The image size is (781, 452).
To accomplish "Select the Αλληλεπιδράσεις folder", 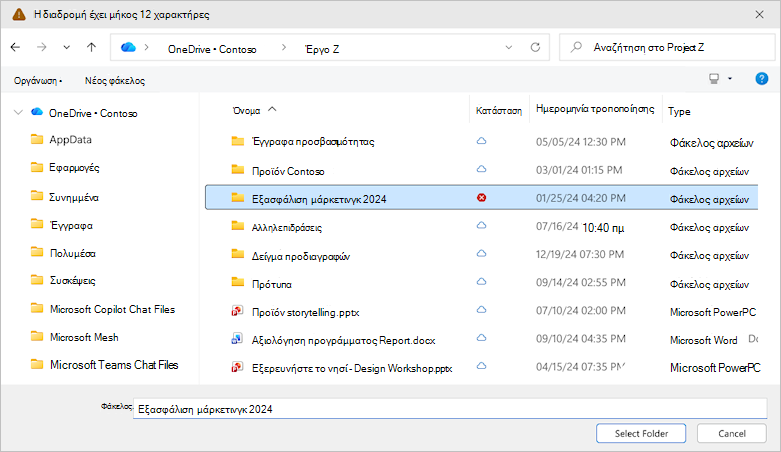I will pos(287,228).
